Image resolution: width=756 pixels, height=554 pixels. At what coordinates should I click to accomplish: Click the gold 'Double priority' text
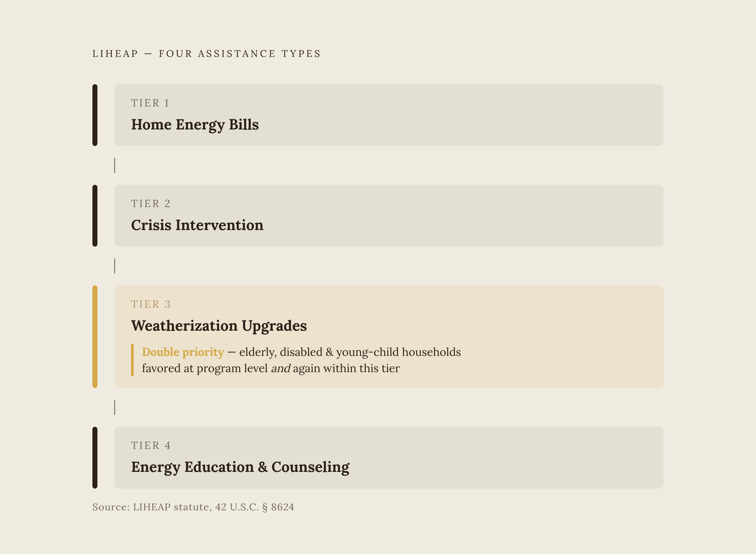(x=183, y=352)
